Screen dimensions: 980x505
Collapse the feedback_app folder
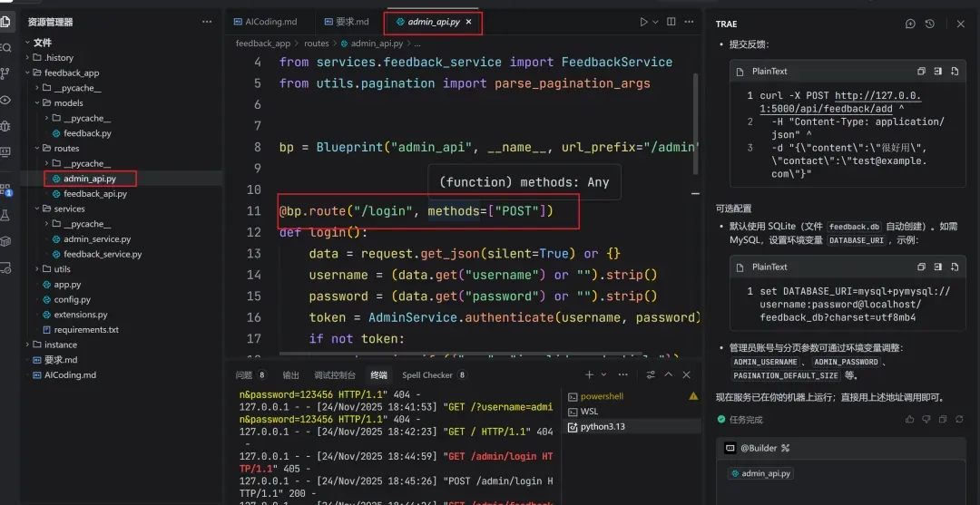[27, 73]
